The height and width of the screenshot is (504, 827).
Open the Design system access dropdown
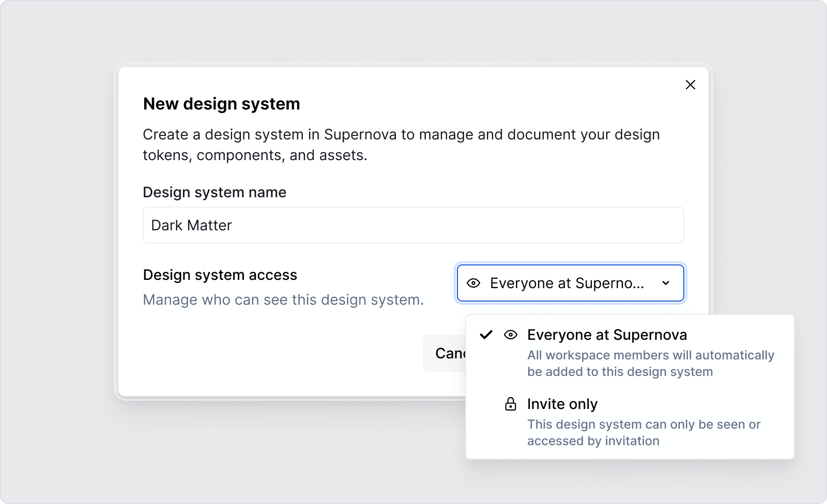coord(570,283)
